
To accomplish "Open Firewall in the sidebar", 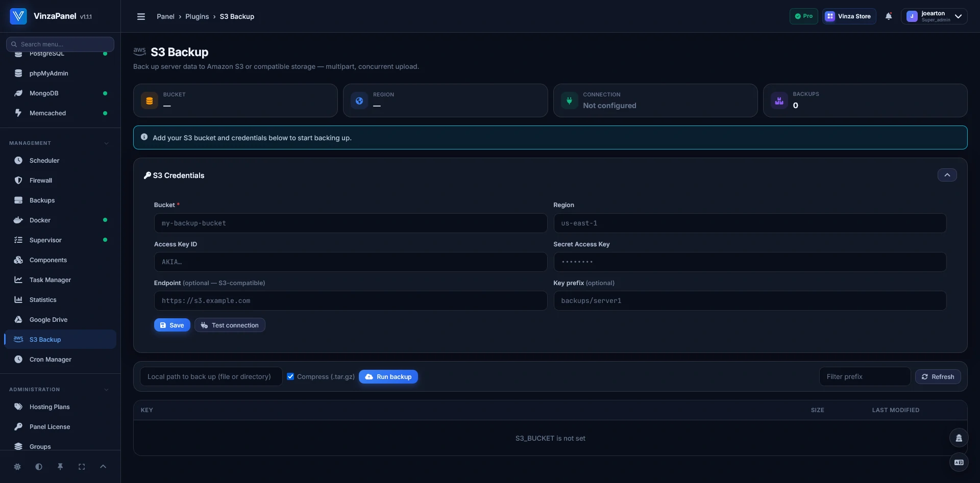I will pyautogui.click(x=60, y=181).
